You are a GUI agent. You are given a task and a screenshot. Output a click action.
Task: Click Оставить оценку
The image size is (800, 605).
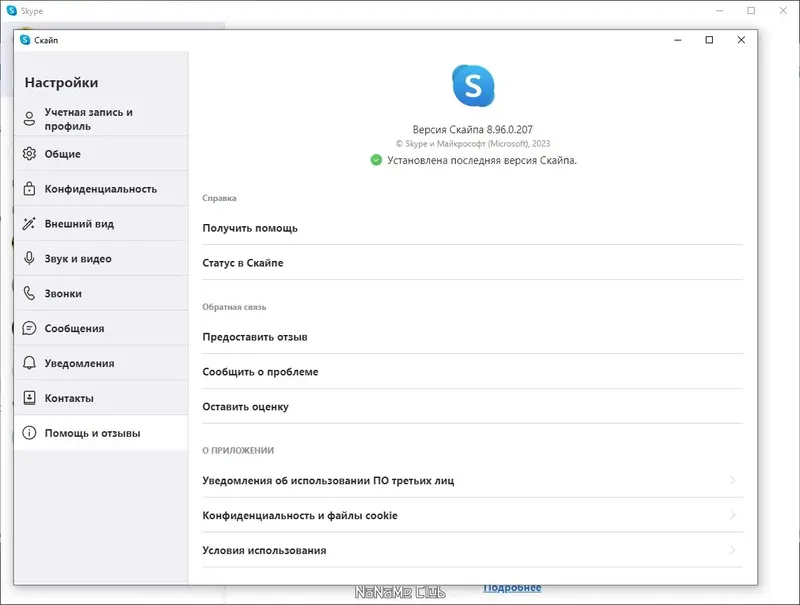pyautogui.click(x=472, y=407)
